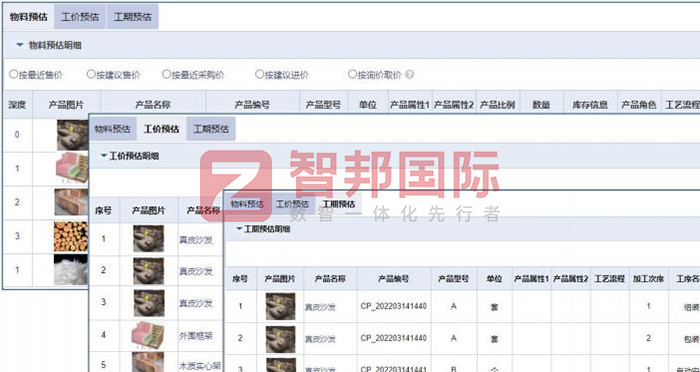Click CP_202203141440 in 工期预估 row 2
The width and height of the screenshot is (700, 372).
394,338
